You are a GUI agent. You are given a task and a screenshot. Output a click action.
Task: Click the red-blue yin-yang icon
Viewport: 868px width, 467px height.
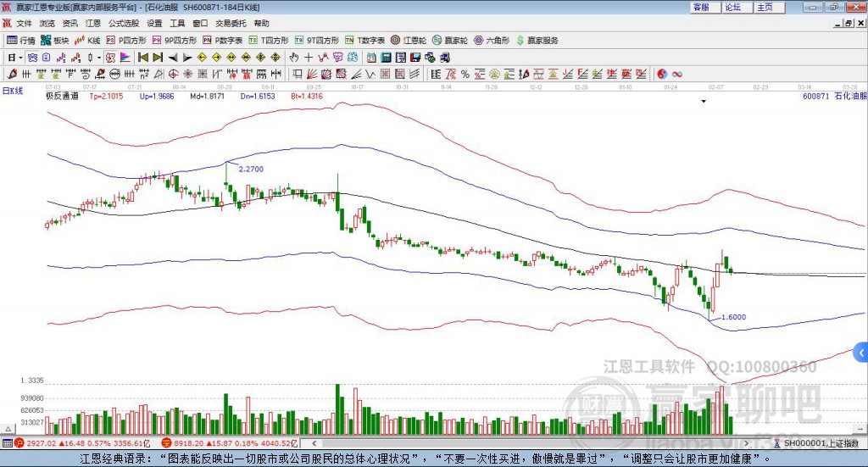pos(662,74)
